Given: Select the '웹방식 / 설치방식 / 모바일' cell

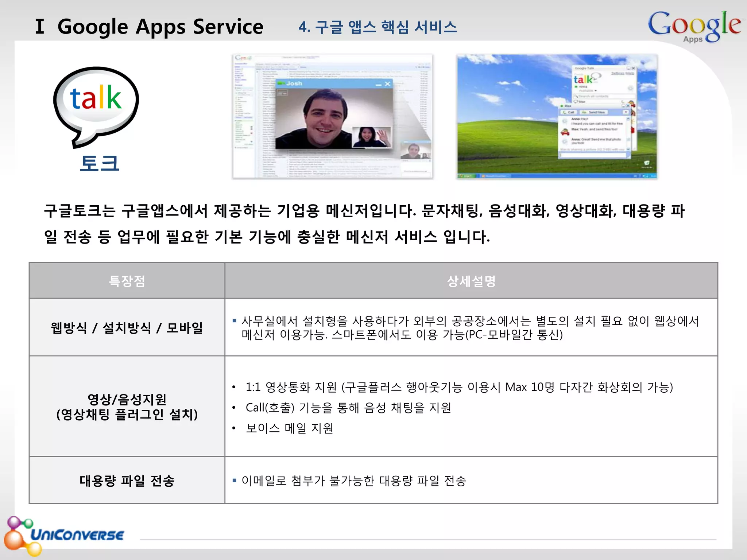Looking at the screenshot, I should pyautogui.click(x=127, y=327).
